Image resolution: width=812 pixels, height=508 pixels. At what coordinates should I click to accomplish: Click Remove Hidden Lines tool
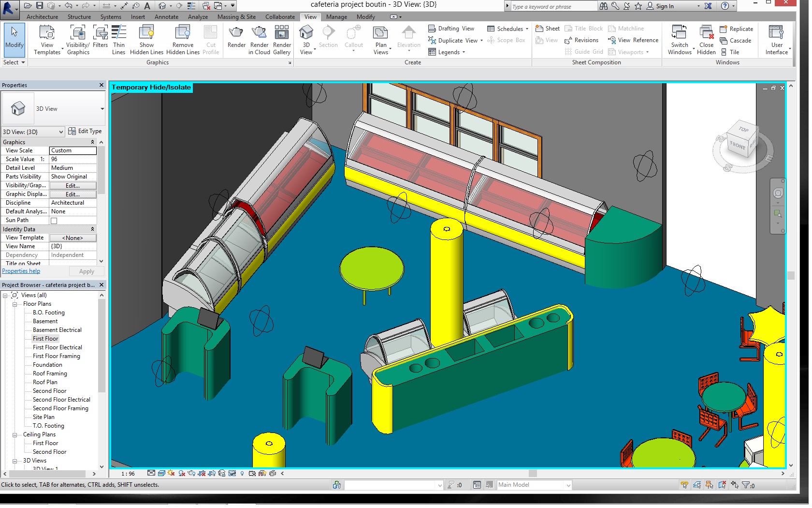(183, 40)
